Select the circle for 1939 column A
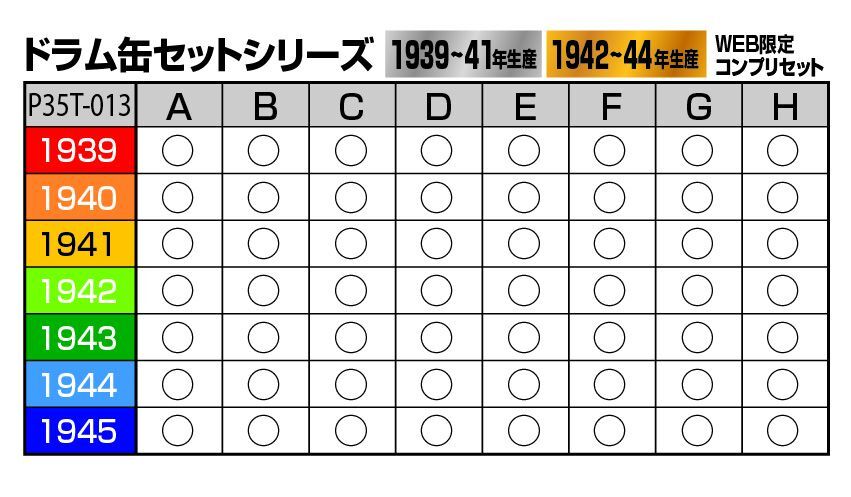Screen dimensions: 851x497 [177, 151]
